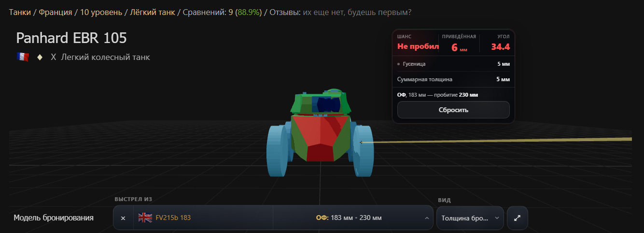Image resolution: width=644 pixels, height=233 pixels.
Task: Click the 88.9% comparison percentage
Action: pos(248,12)
